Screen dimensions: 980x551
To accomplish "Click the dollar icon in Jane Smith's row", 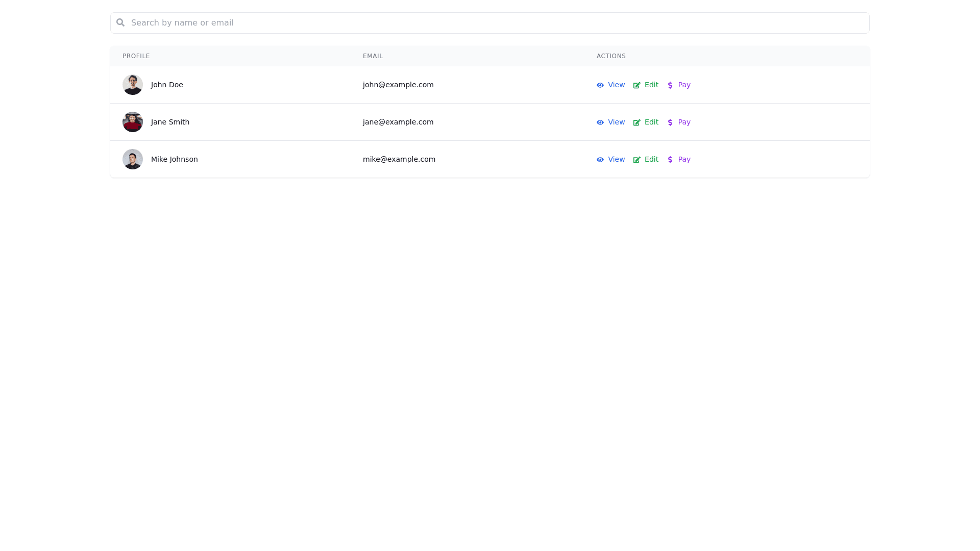I will (x=670, y=122).
